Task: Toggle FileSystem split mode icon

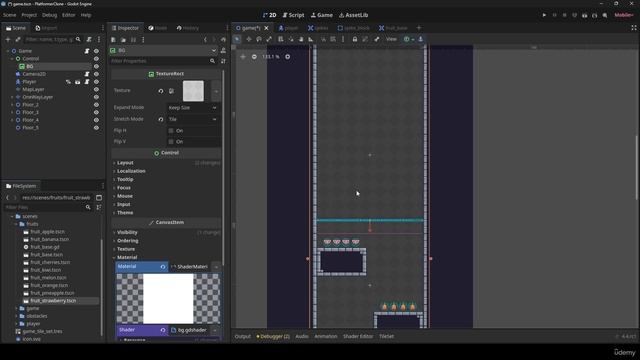Action: pyautogui.click(x=99, y=198)
